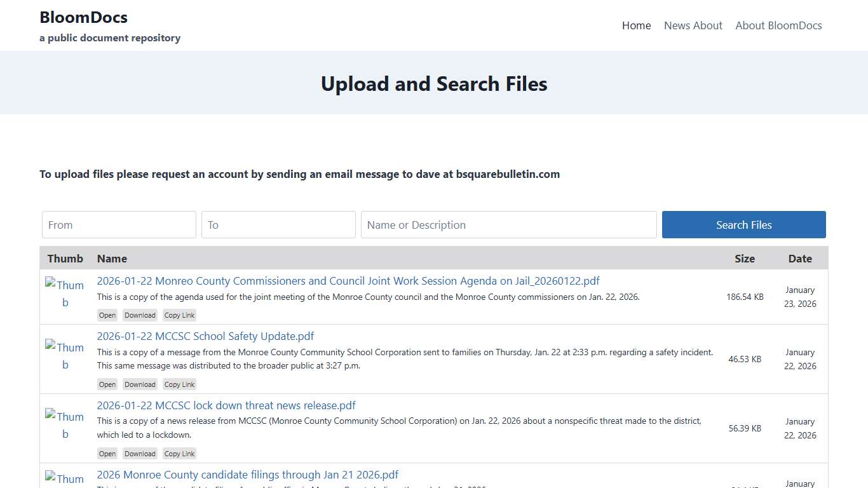Open the MCCSC School Safety Update PDF link

click(205, 335)
